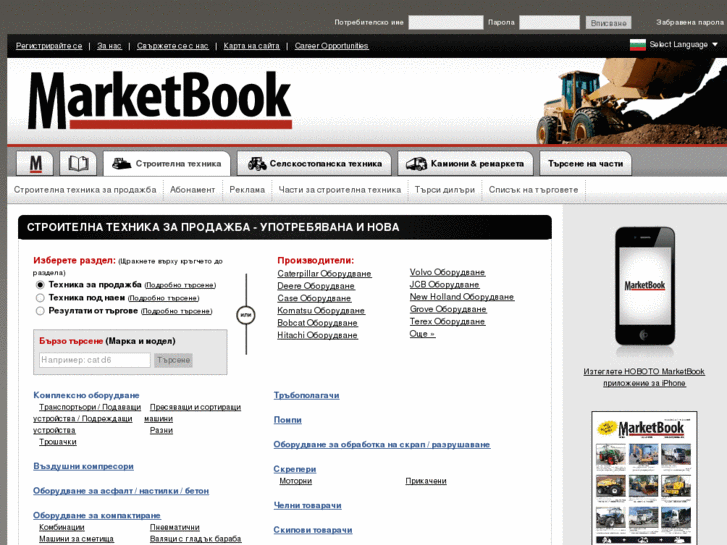The height and width of the screenshot is (545, 727).
Task: Click the MarketBook logo
Action: coord(160,100)
